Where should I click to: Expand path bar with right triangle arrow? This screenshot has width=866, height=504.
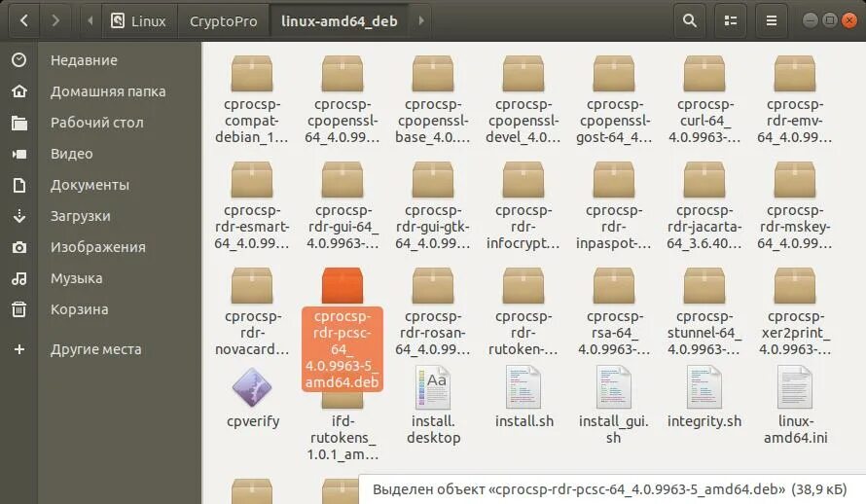coord(421,21)
